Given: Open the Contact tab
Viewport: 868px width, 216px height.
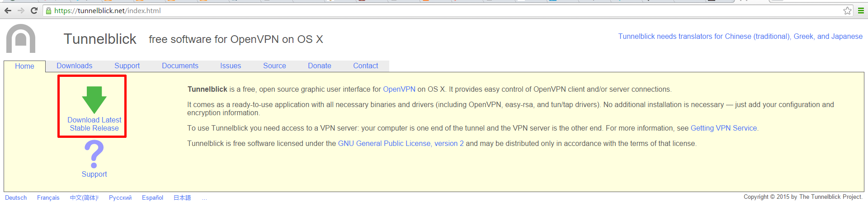Looking at the screenshot, I should (366, 66).
